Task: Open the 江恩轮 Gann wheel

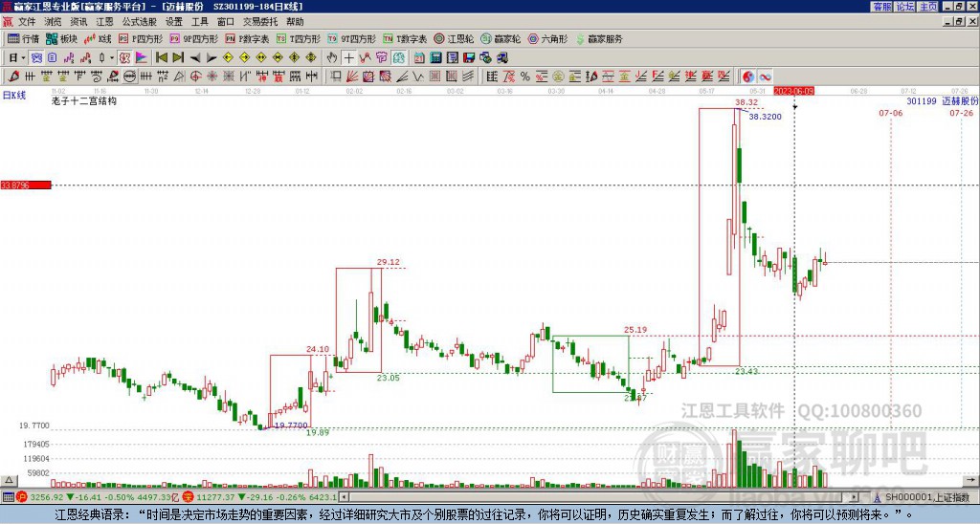Action: click(454, 38)
